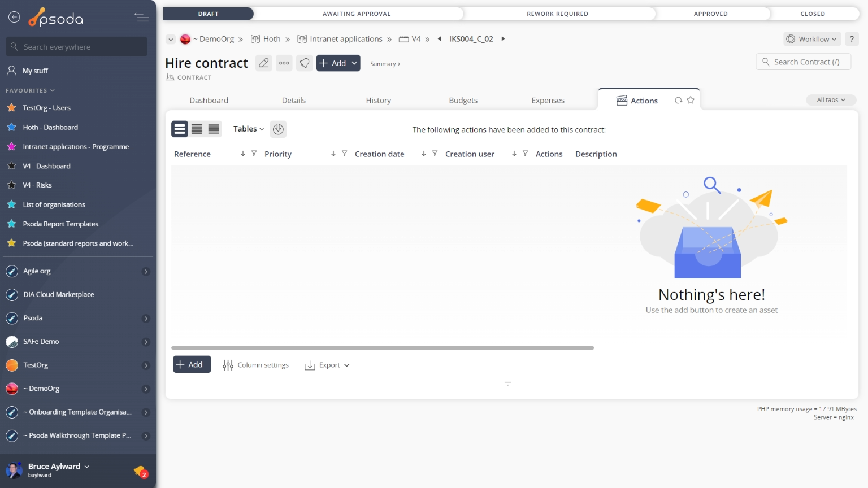Expand the Agile org organisation
The width and height of the screenshot is (868, 488).
click(x=146, y=272)
